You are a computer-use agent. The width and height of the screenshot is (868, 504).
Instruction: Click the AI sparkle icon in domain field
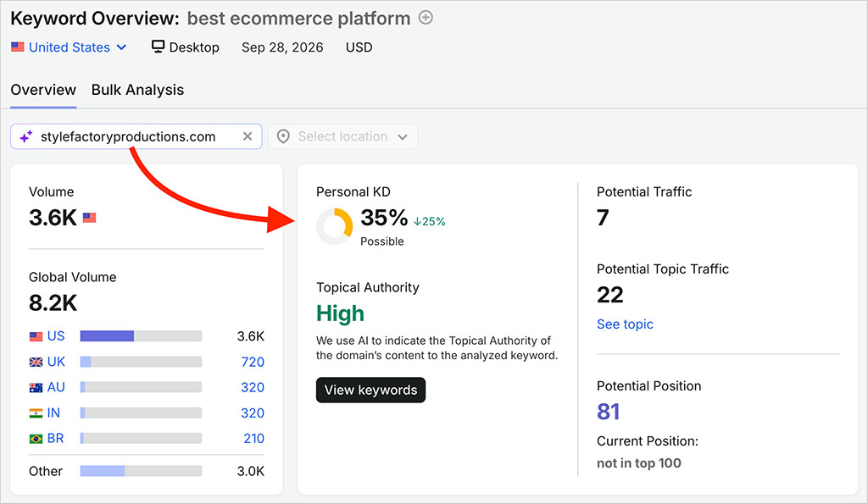(26, 136)
